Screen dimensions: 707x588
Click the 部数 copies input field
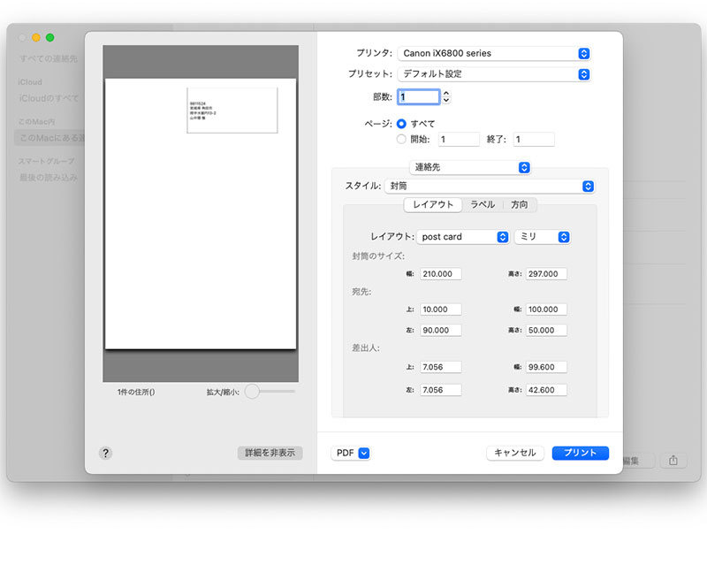pos(417,97)
